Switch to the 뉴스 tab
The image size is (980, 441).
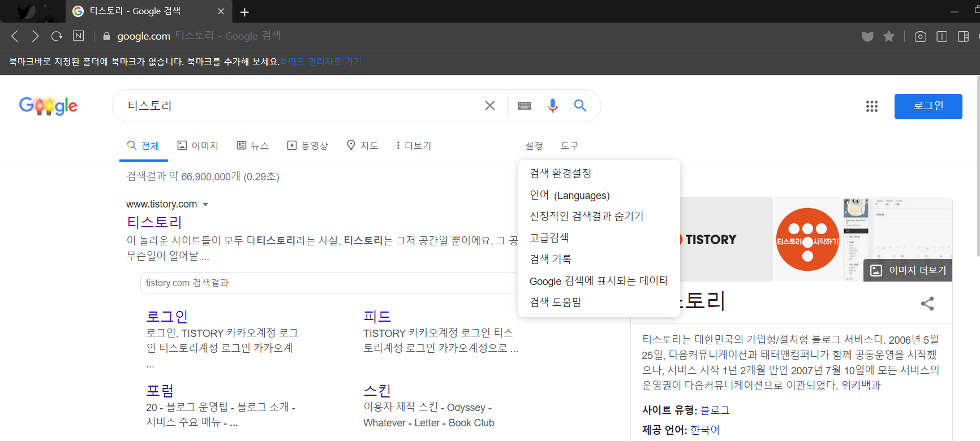tap(252, 146)
